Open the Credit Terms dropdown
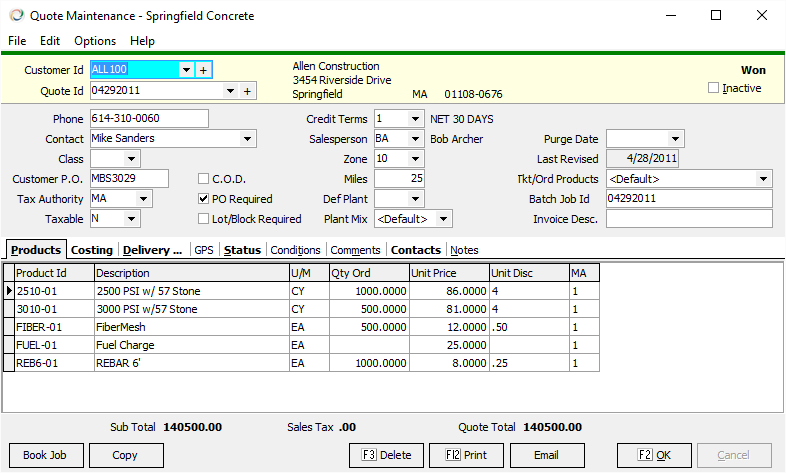This screenshot has height=473, width=786. point(415,119)
